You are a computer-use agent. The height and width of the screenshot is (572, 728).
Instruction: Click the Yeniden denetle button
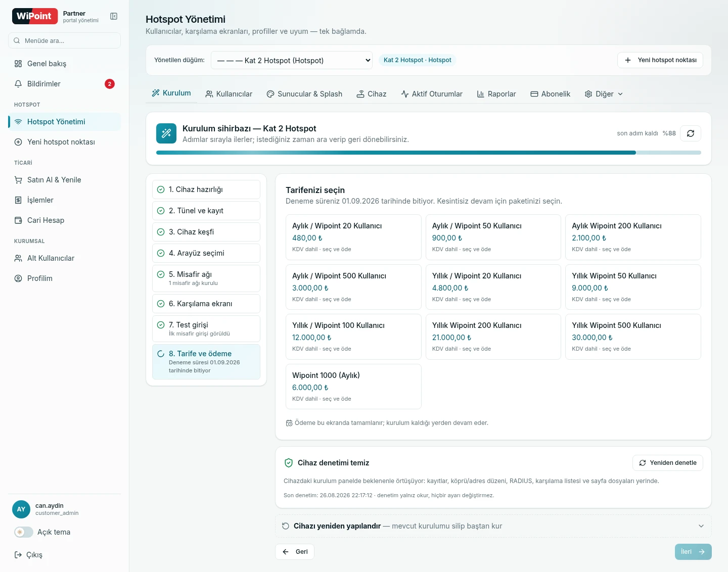point(668,463)
